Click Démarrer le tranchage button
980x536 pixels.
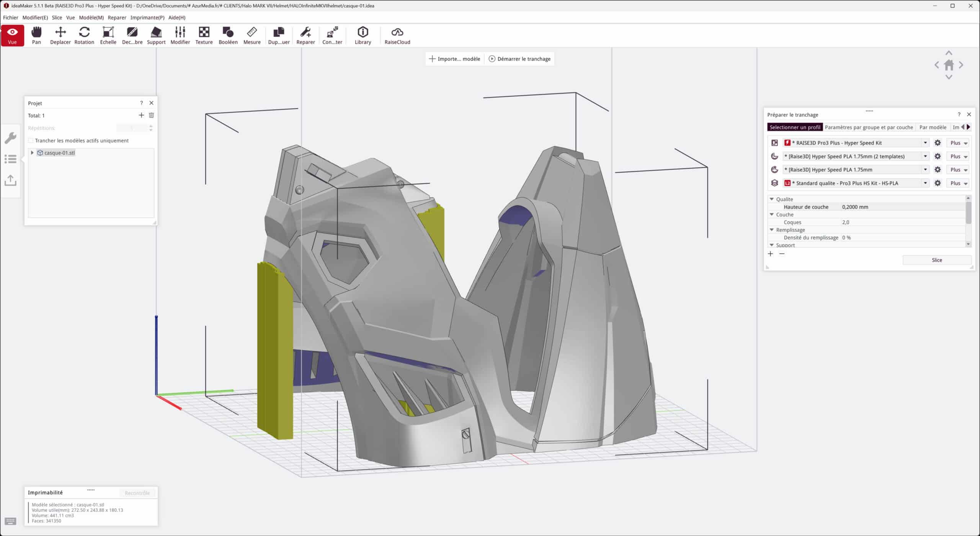click(519, 59)
